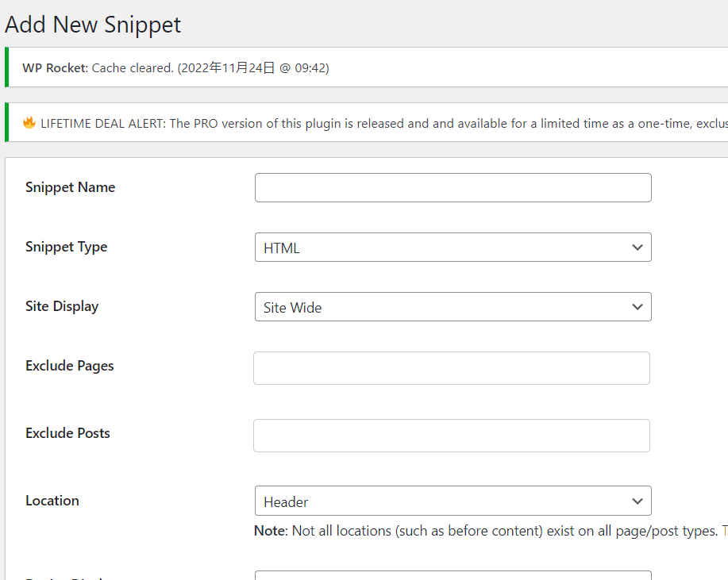Expand the Site Display dropdown showing Site Wide
Viewport: 728px width, 580px height.
[x=445, y=307]
